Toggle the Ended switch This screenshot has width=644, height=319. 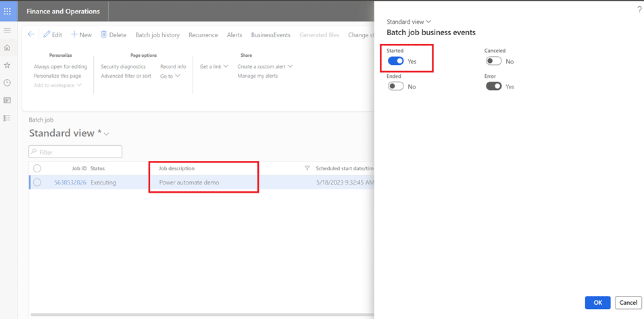pyautogui.click(x=396, y=87)
